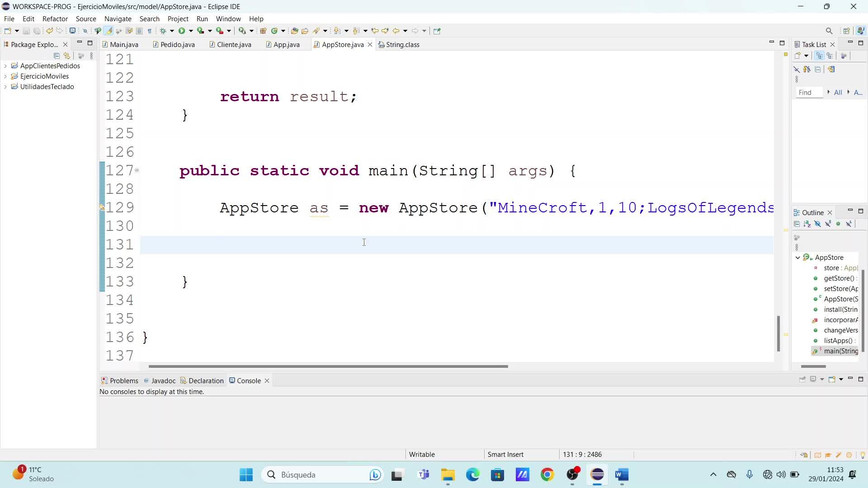Toggle Hide Fields in Outline
This screenshot has width=868, height=488.
(817, 224)
